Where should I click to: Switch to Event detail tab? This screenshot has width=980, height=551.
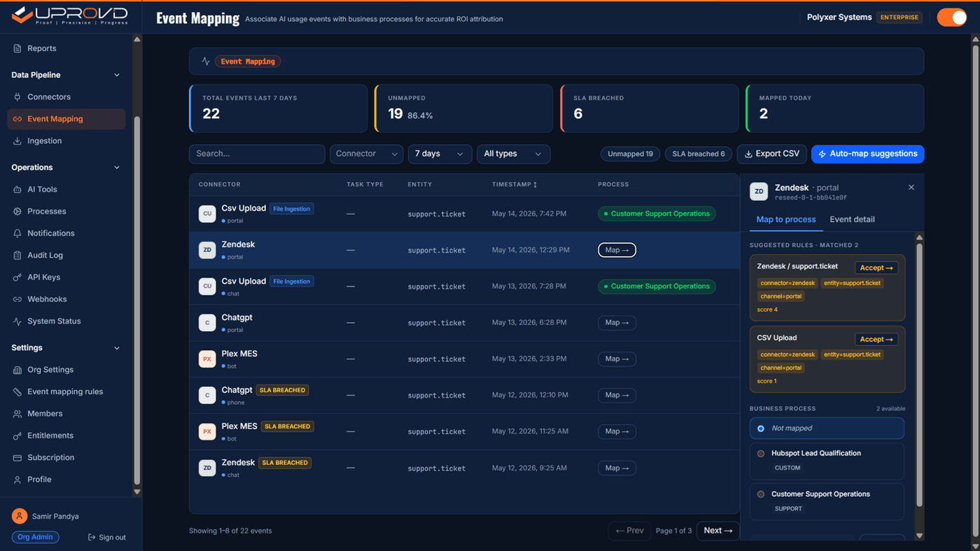point(852,219)
